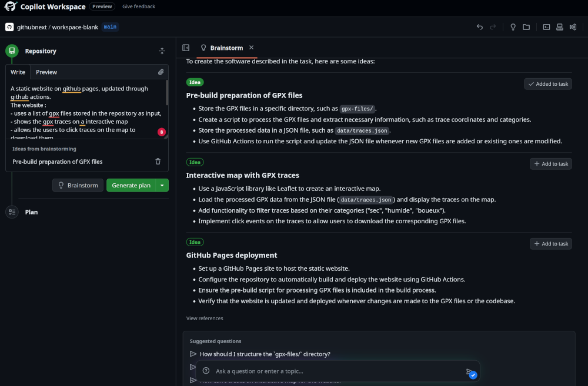Viewport: 588px width, 386px height.
Task: Focus the Ask a question input field
Action: coord(338,371)
